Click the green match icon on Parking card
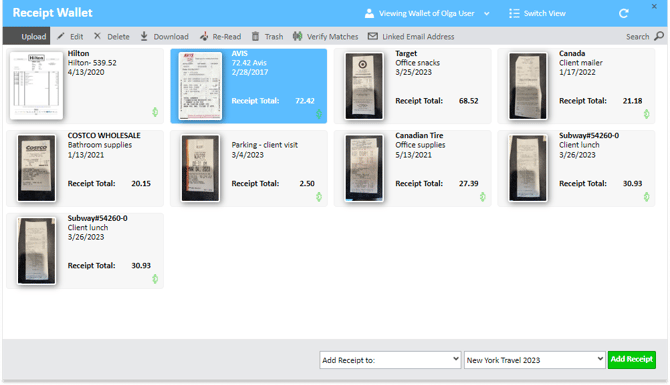Viewport: 670px width, 385px height. click(x=319, y=197)
